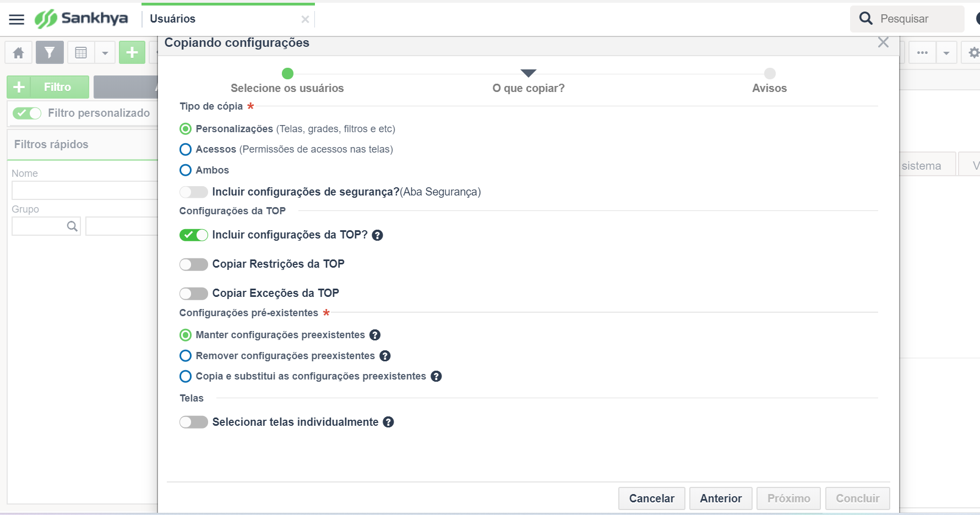Expand the grid view dropdown arrow
This screenshot has width=980, height=515.
(105, 53)
